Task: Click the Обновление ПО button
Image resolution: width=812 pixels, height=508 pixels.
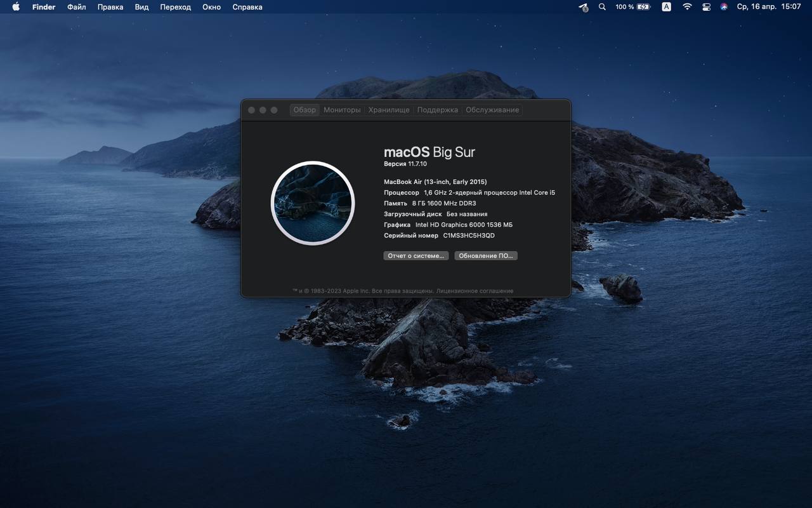Action: 486,256
